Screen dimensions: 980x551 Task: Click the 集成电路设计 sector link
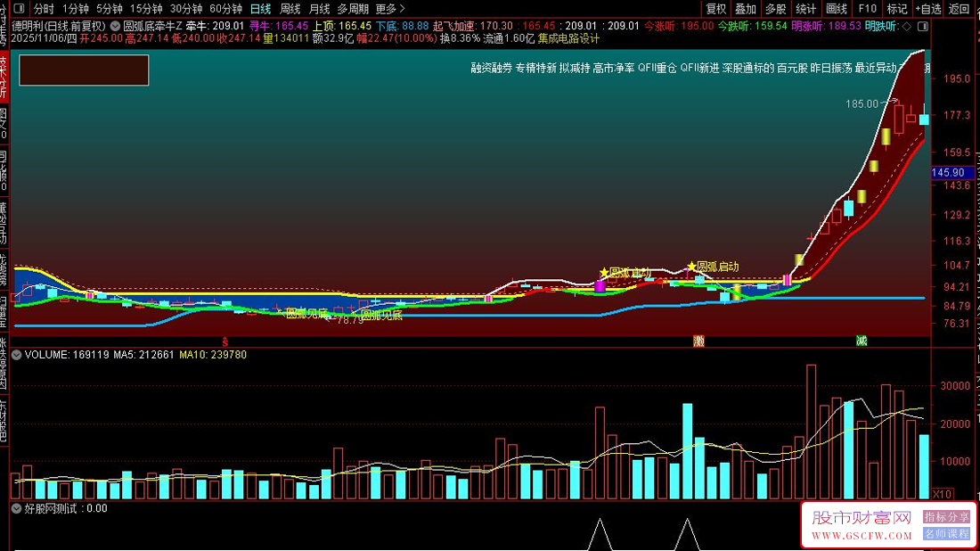click(x=568, y=38)
